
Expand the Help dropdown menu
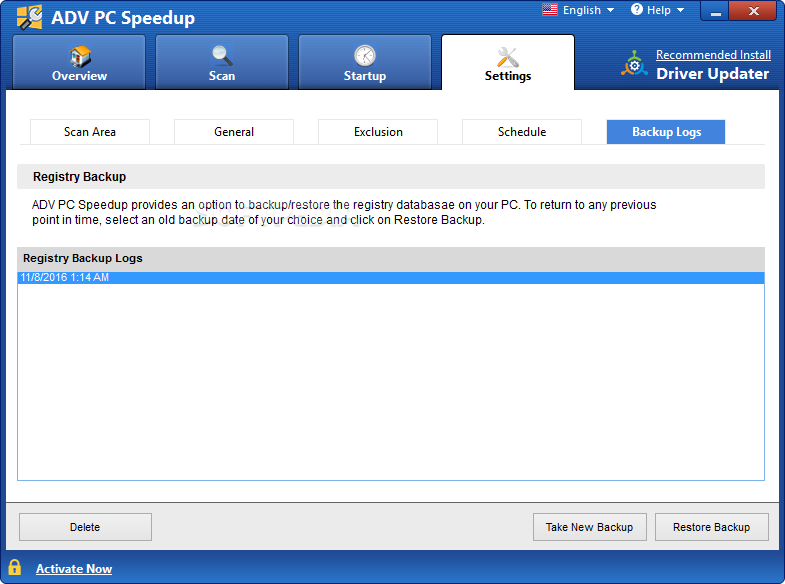click(x=658, y=10)
